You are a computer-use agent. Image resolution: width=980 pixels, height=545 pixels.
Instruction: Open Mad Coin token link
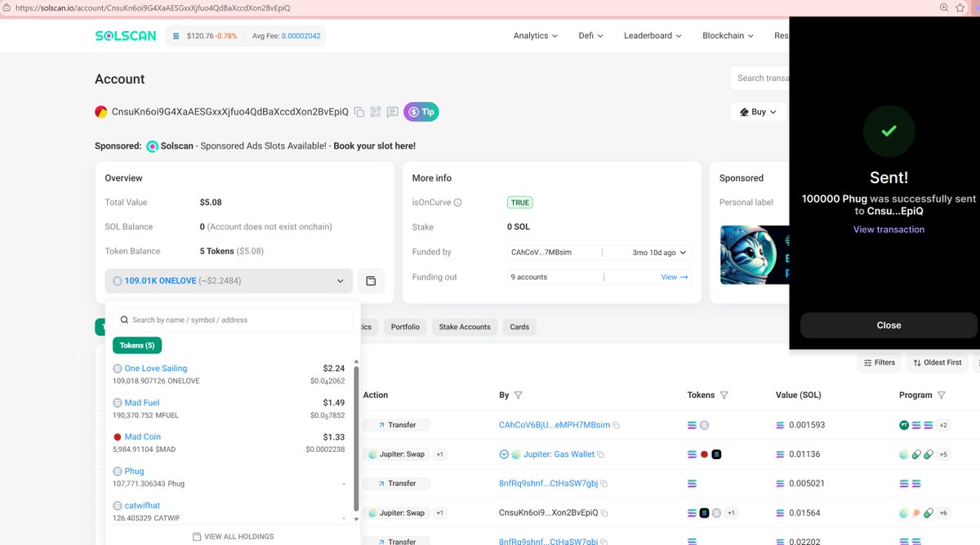[x=143, y=437]
